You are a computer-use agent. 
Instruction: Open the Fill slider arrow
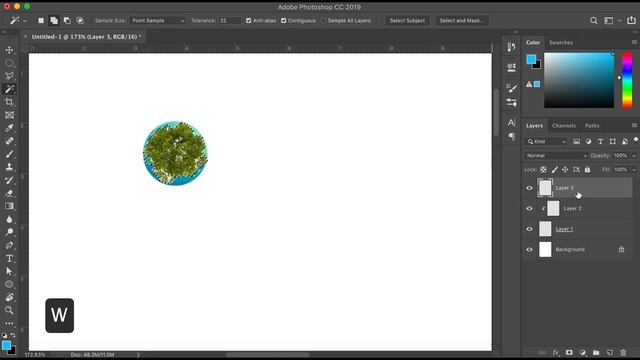[634, 169]
